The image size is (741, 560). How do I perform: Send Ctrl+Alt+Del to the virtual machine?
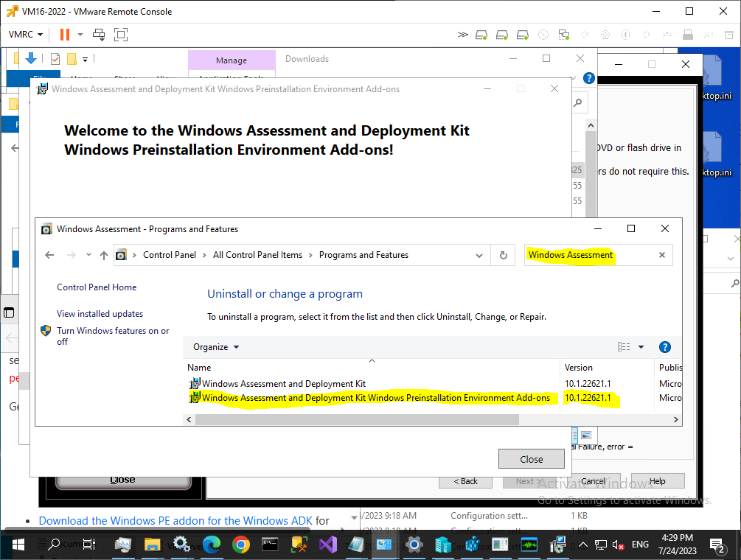tap(99, 35)
